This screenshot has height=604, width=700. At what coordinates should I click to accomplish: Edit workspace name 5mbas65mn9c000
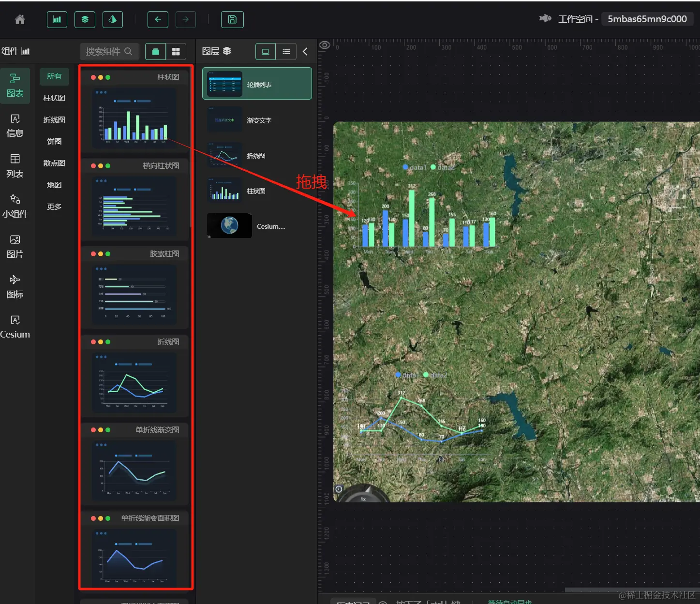click(x=647, y=19)
